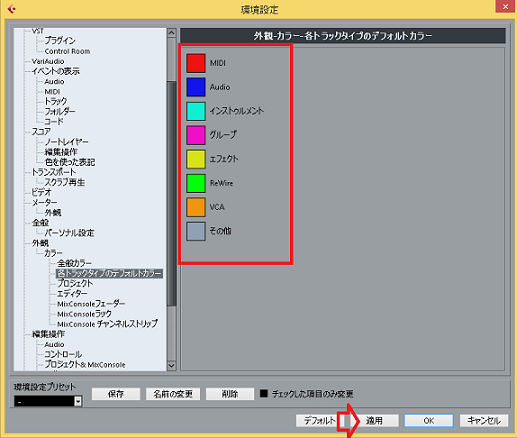Open the その他 gray-blue color swatch
The height and width of the screenshot is (438, 517).
196,231
